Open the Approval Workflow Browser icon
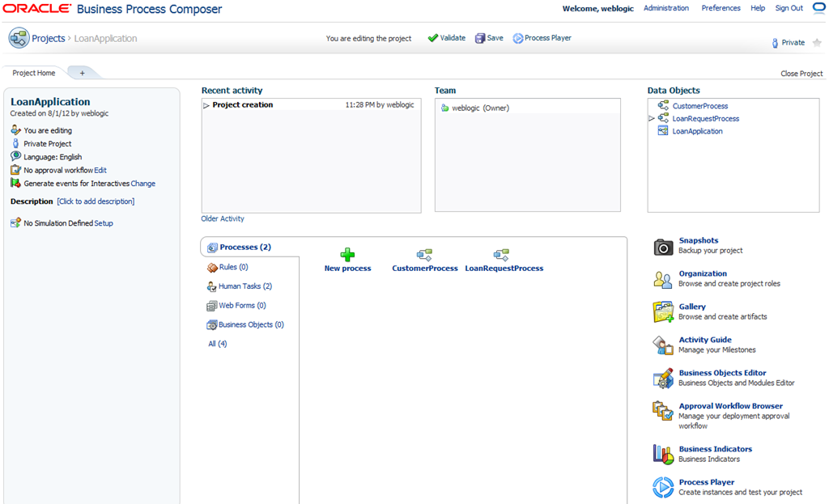The image size is (829, 504). 663,411
